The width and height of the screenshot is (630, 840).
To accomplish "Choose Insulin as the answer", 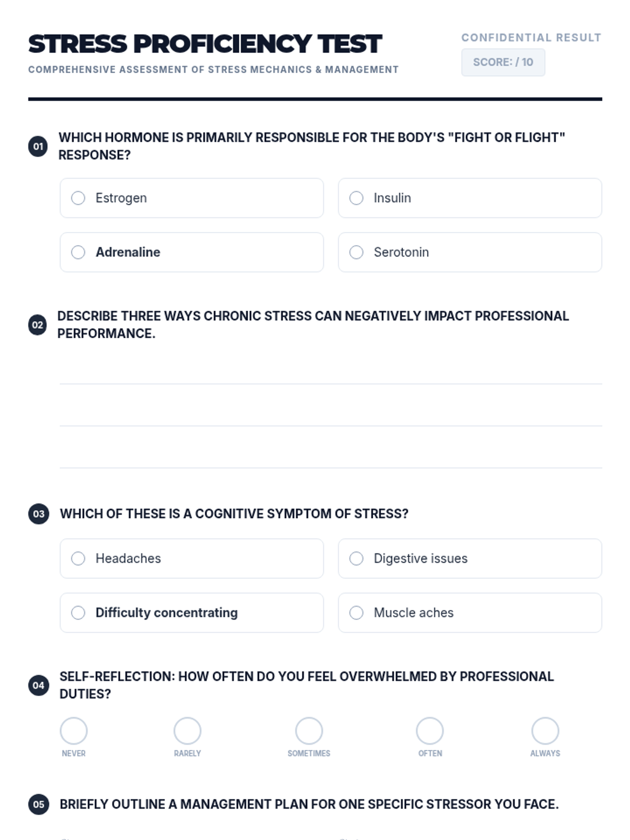I will click(356, 198).
